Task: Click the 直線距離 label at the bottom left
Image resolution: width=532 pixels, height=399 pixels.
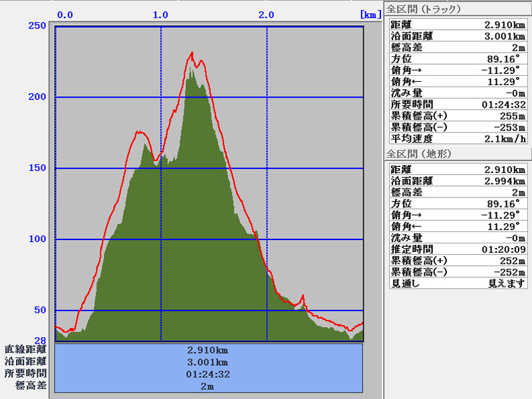Action: tap(26, 349)
